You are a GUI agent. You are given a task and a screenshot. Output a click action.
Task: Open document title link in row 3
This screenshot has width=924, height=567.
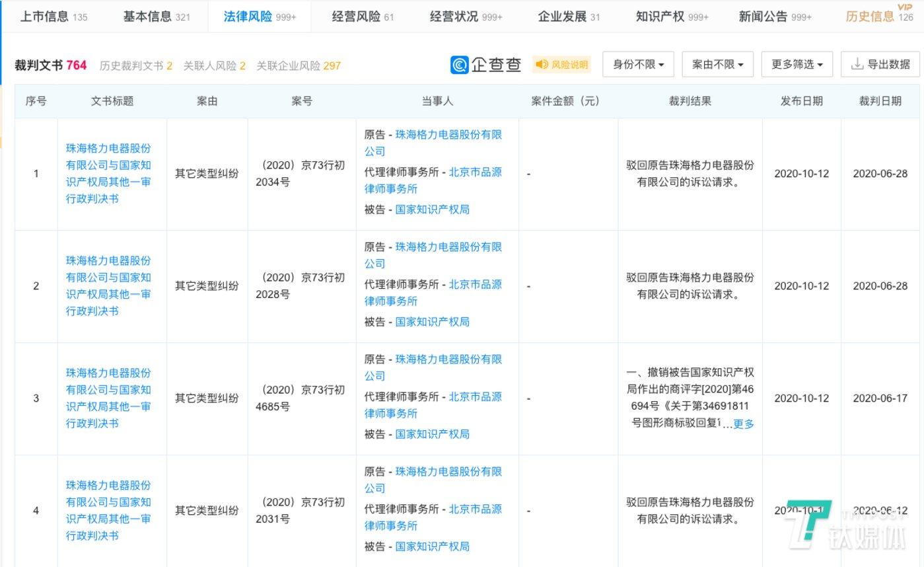point(108,398)
